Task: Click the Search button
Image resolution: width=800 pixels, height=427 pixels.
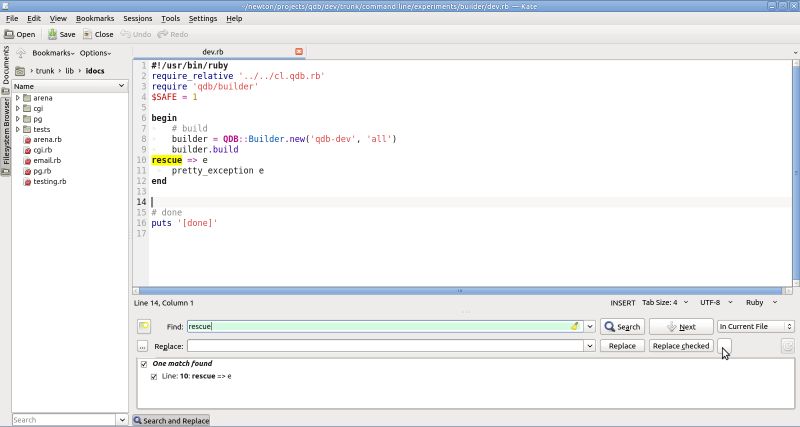Action: pos(622,326)
